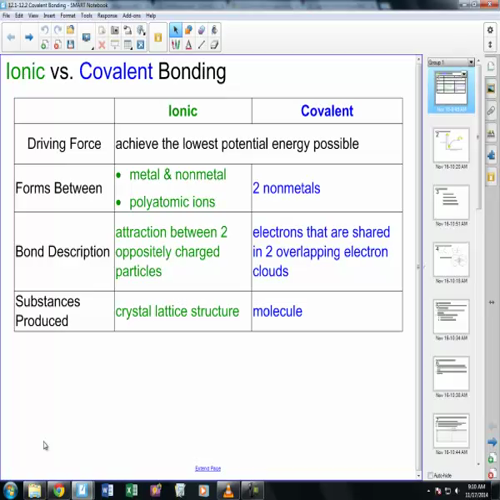Toggle the Auto-hide checkbox
Screen dimensions: 500x500
coord(430,475)
